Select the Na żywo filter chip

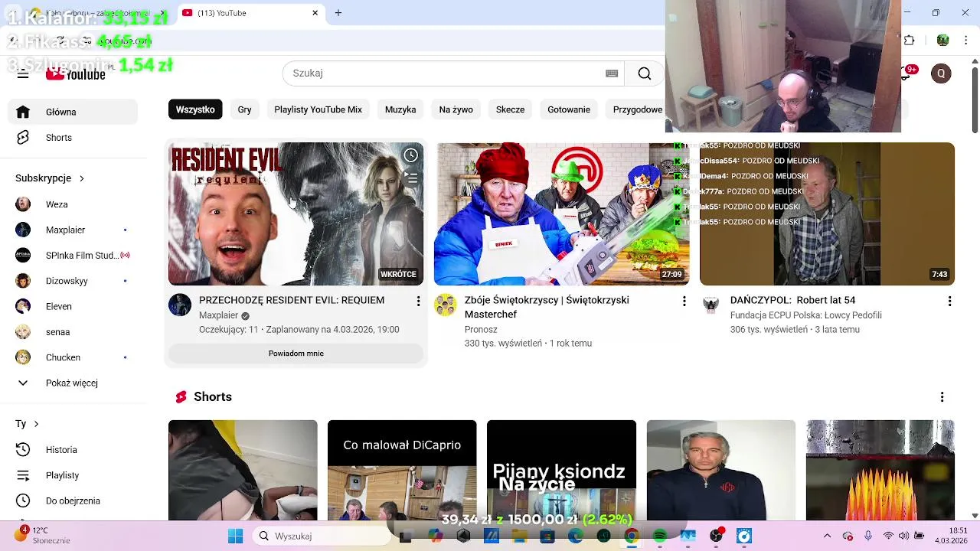(456, 109)
